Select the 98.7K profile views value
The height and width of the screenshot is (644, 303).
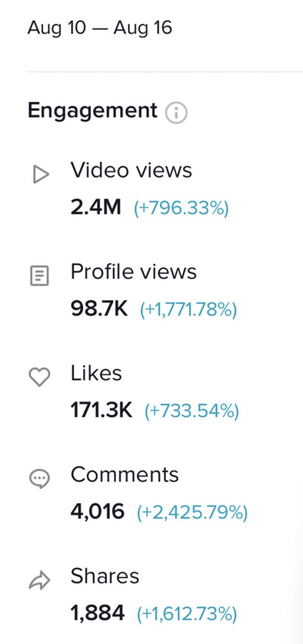click(x=99, y=309)
